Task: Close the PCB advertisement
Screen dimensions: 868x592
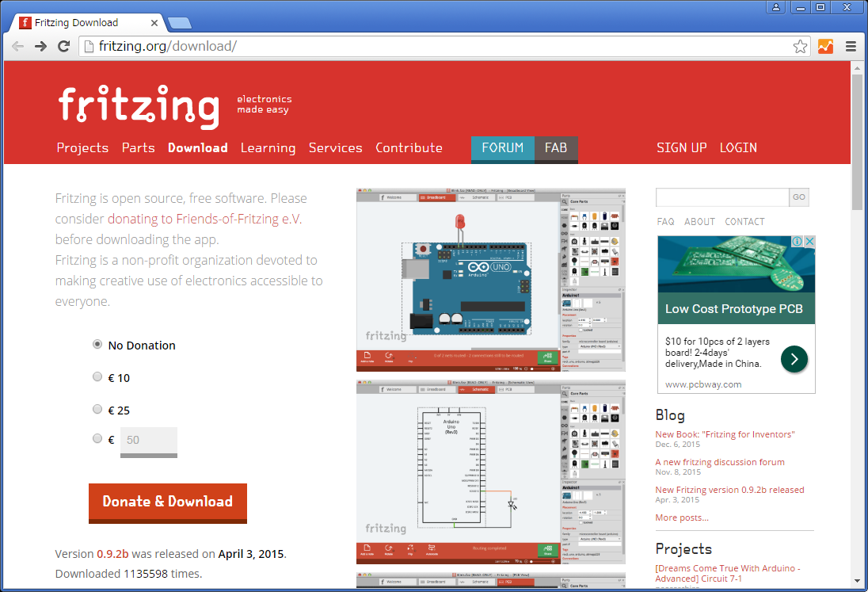Action: tap(809, 242)
